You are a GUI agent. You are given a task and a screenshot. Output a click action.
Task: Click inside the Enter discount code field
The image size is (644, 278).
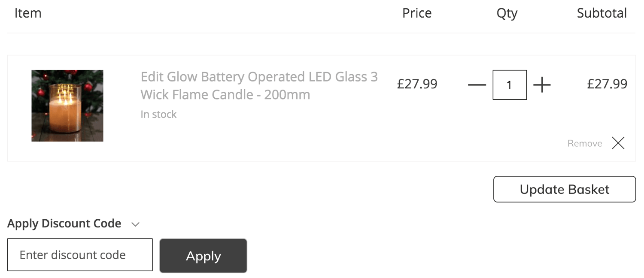click(x=80, y=254)
